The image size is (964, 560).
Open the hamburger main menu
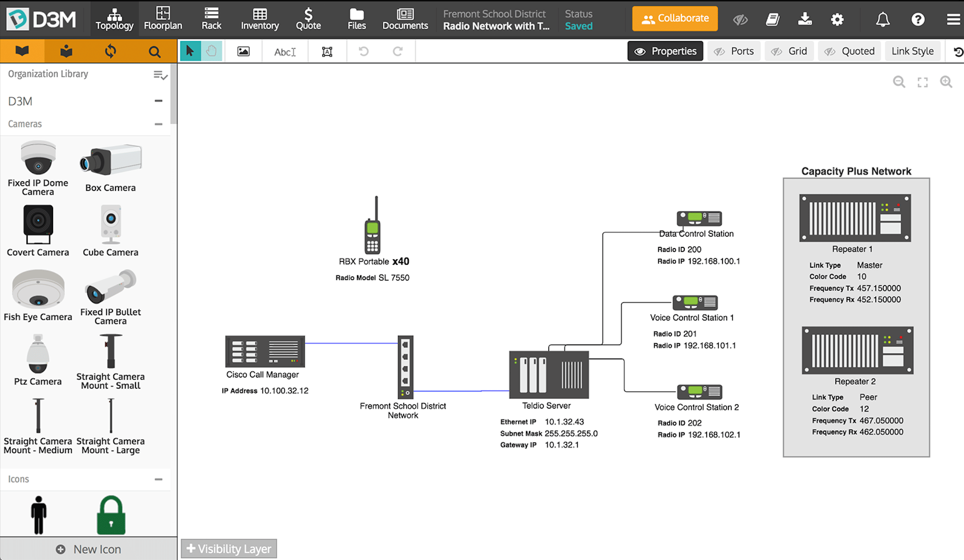coord(953,20)
